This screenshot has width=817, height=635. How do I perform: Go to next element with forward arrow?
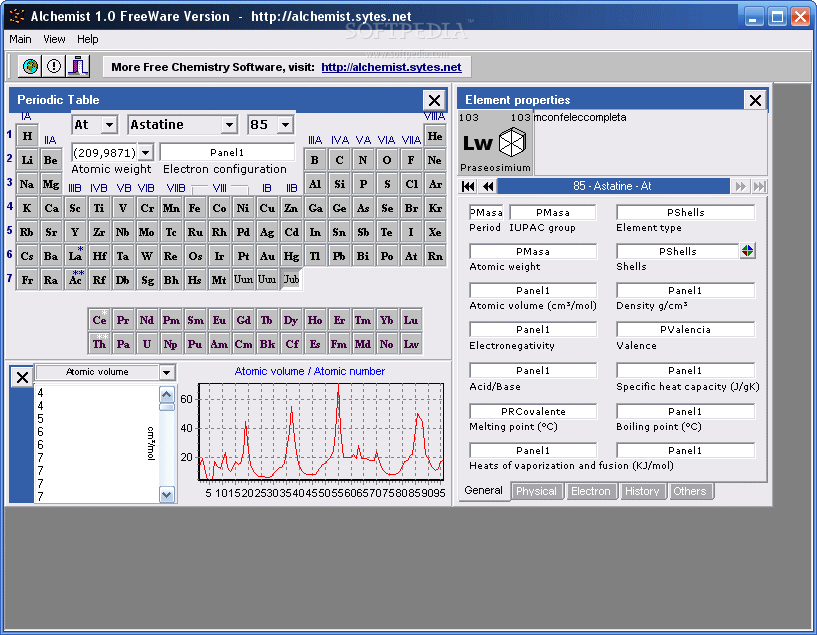click(740, 186)
